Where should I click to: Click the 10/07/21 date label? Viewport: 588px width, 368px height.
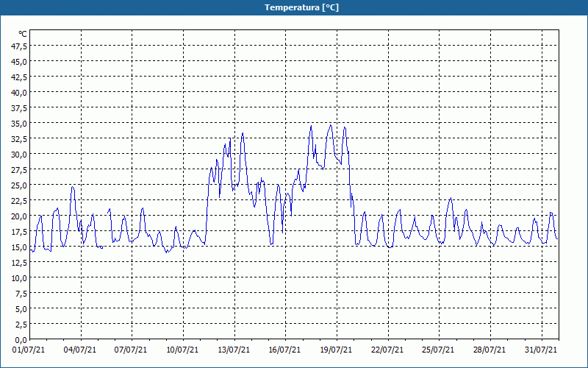[182, 350]
